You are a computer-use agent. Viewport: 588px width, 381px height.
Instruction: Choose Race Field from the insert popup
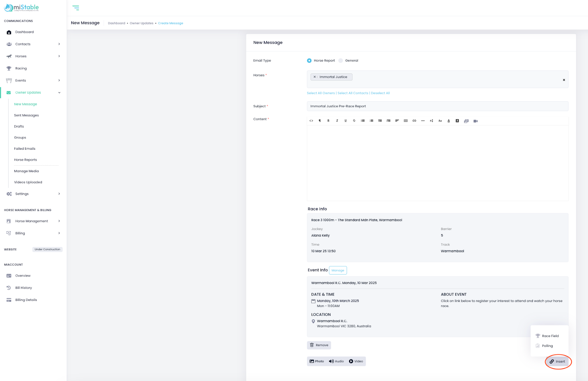click(x=550, y=336)
